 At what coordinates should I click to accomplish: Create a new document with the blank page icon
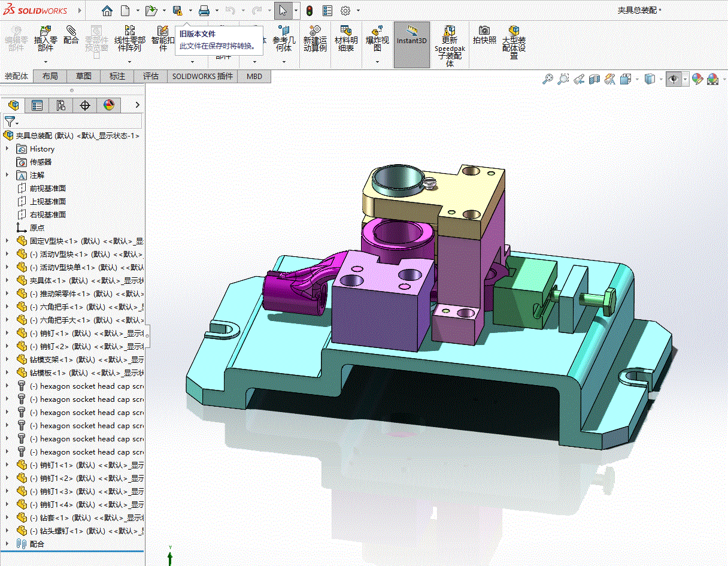click(x=125, y=11)
